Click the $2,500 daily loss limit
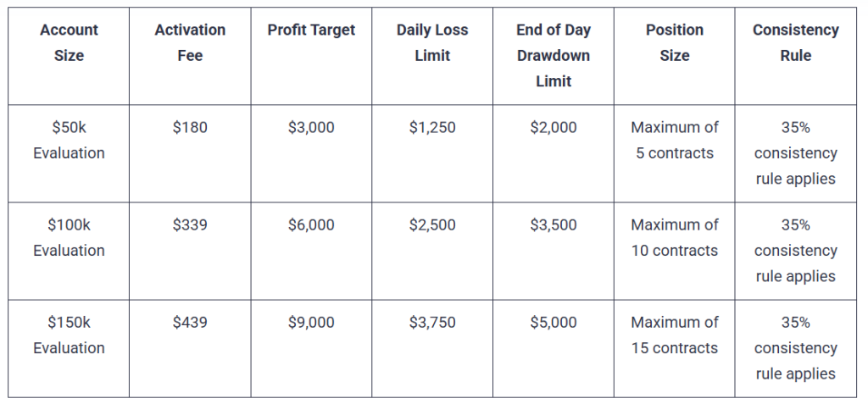The height and width of the screenshot is (404, 868). click(x=432, y=225)
